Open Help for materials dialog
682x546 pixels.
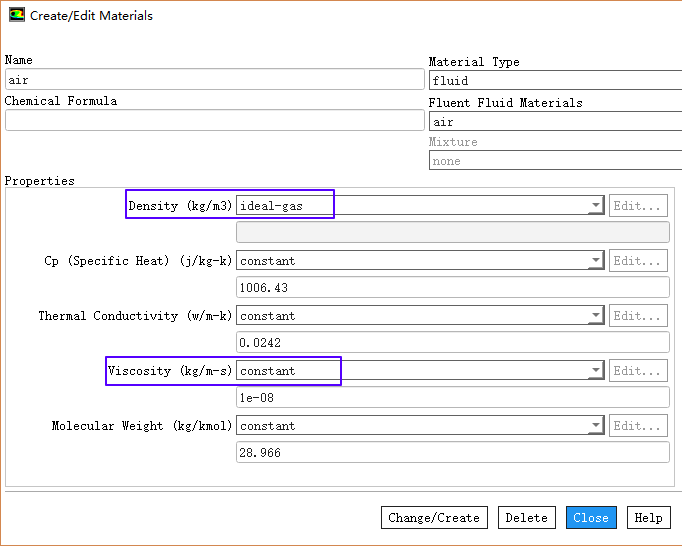point(648,517)
